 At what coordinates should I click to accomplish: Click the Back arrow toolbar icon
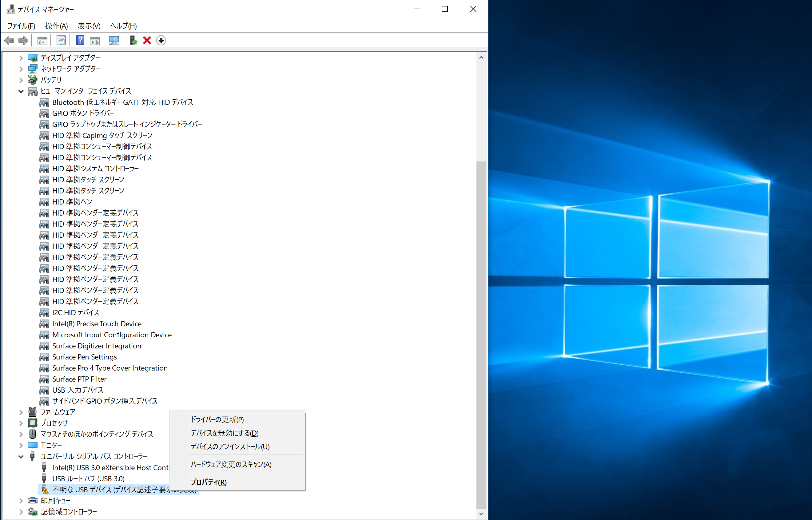pyautogui.click(x=10, y=41)
